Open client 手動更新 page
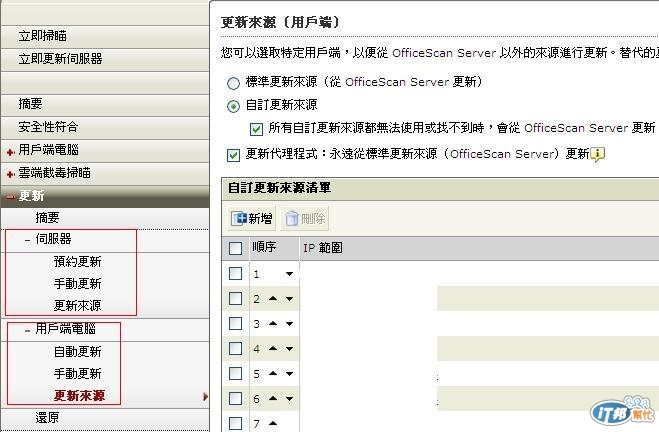This screenshot has height=432, width=659. pyautogui.click(x=77, y=374)
